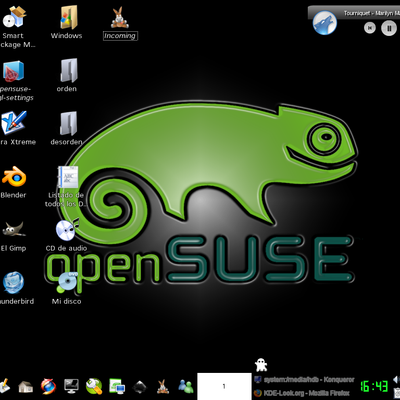Open Smart Package Manager desktop icon
400x400 pixels.
tap(13, 17)
